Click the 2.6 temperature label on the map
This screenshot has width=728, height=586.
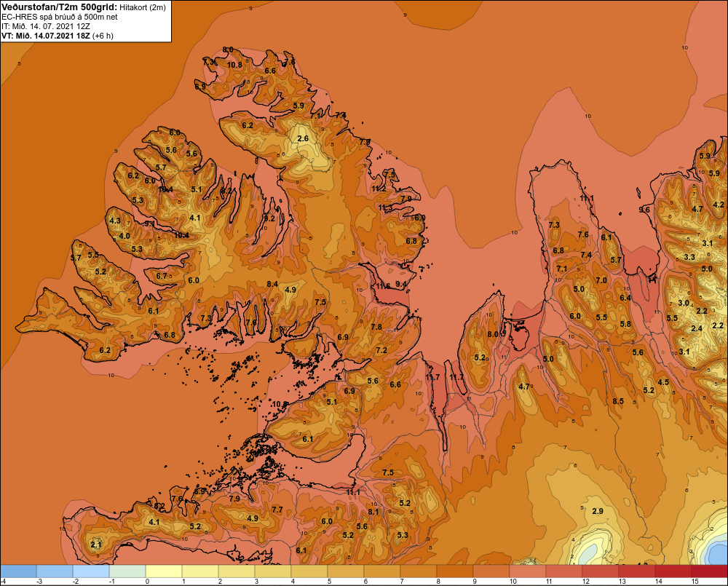303,138
